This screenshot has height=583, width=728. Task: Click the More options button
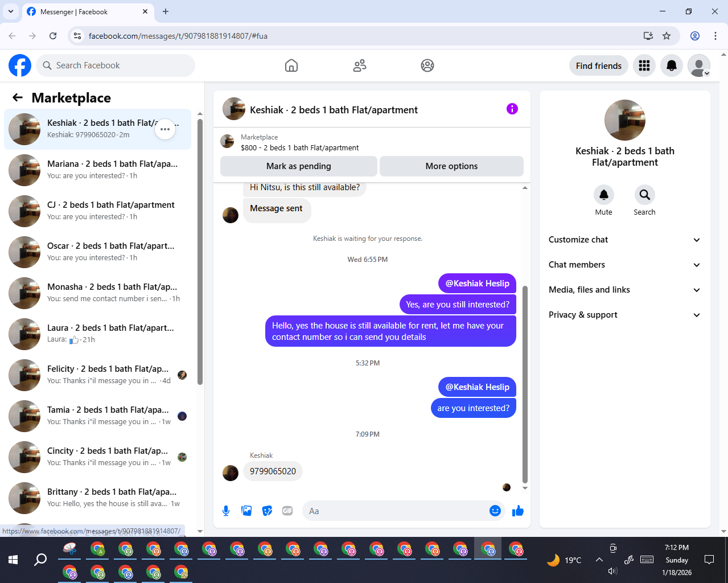451,166
